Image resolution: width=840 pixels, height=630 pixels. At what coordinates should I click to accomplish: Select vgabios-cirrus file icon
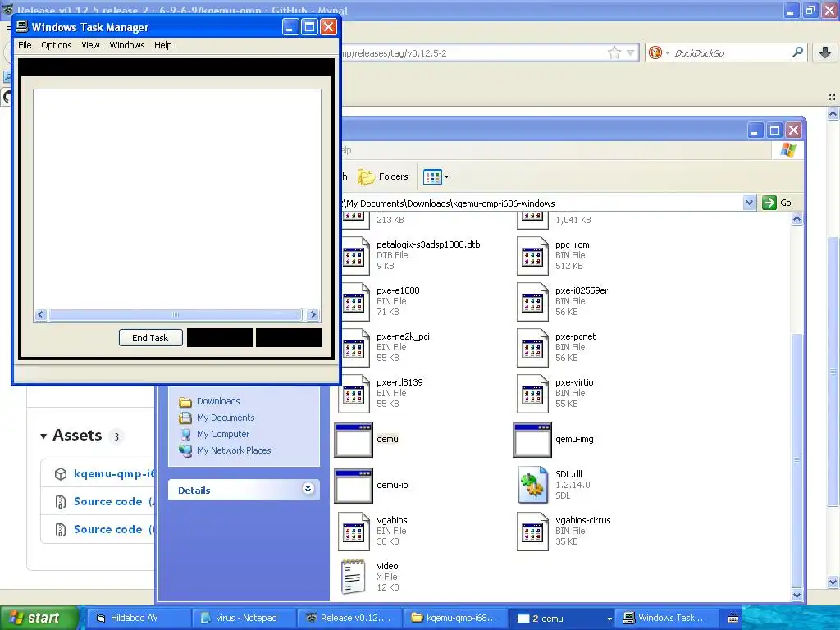coord(532,532)
